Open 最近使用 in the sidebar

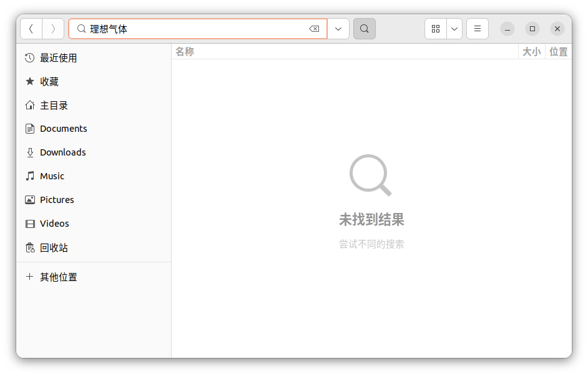[94, 58]
